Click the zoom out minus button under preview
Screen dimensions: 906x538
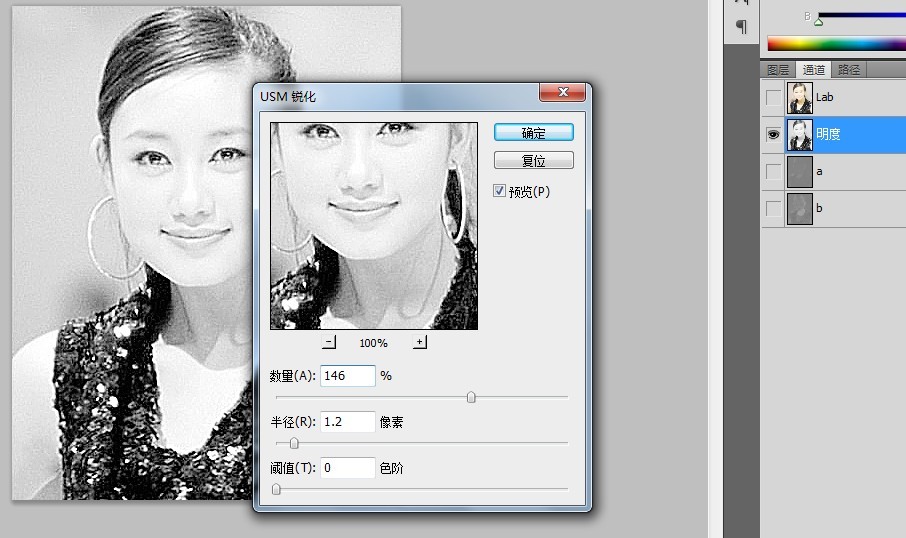pos(329,342)
